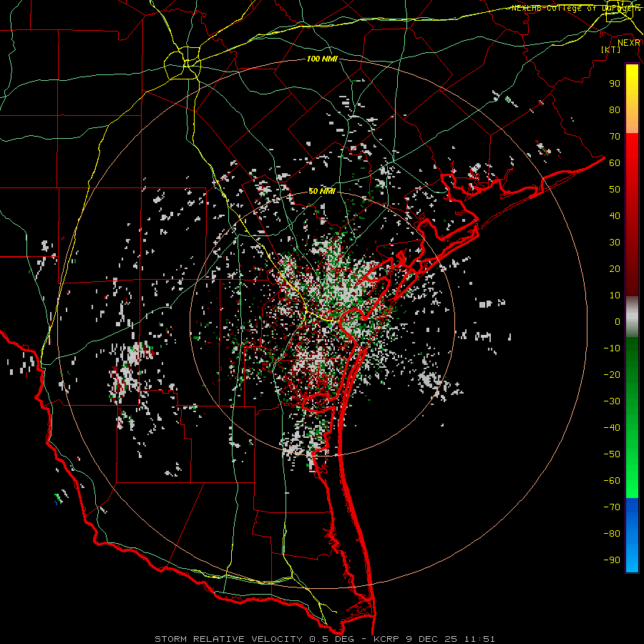
Task: Click the '40' velocity scale label
Action: tap(615, 216)
